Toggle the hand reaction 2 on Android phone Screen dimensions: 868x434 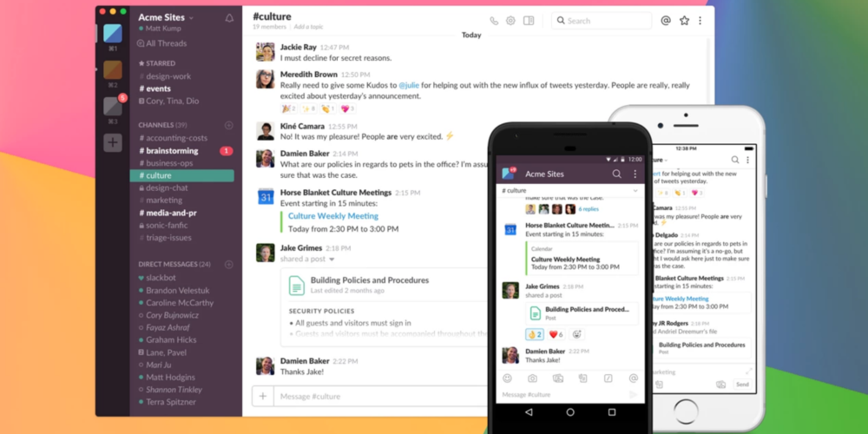(x=534, y=334)
